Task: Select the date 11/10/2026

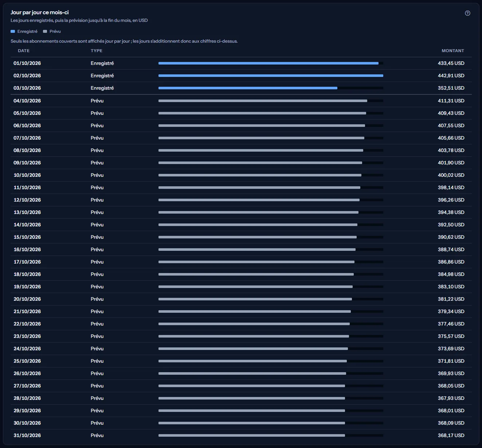Action: point(27,187)
